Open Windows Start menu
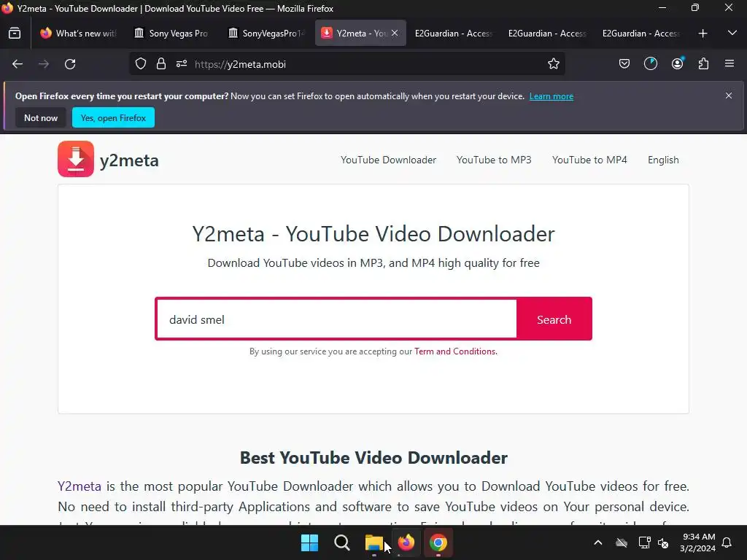747x560 pixels. (309, 542)
